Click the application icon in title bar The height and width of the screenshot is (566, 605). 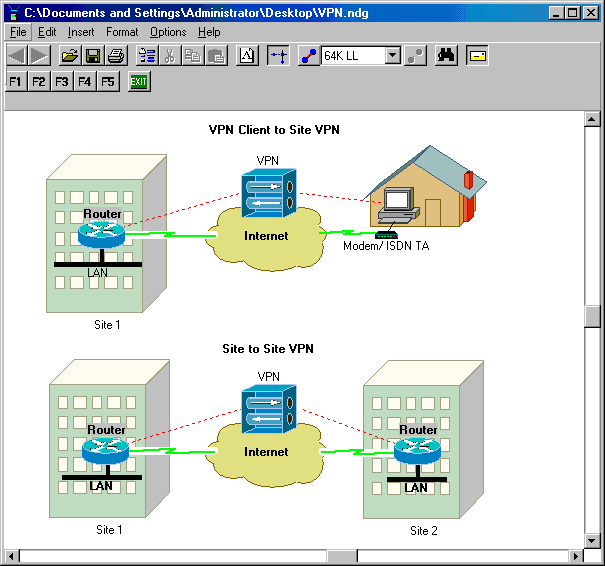[x=14, y=13]
